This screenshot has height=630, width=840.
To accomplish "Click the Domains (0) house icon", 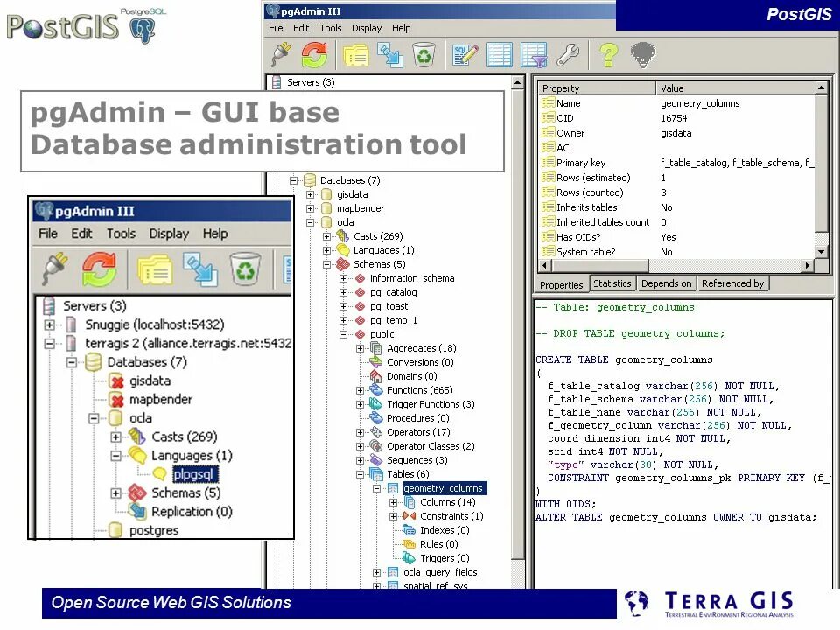I will (376, 376).
